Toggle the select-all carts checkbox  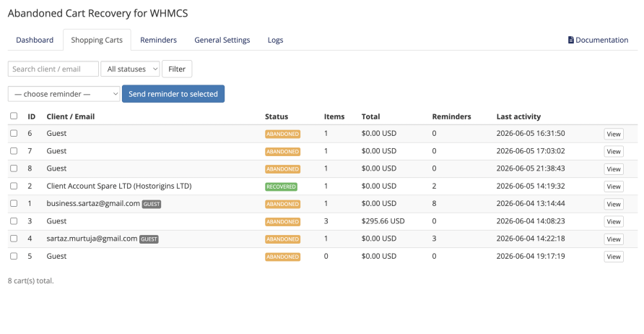(x=14, y=116)
